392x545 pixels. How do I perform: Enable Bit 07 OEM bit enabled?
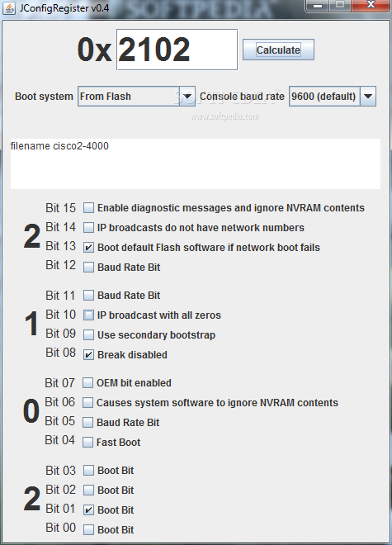coord(87,383)
